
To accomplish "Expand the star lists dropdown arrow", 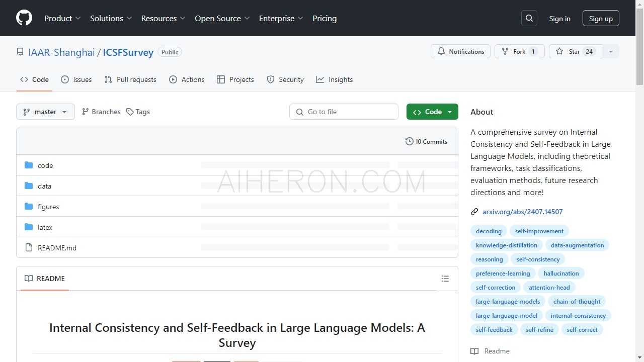I will pos(611,52).
